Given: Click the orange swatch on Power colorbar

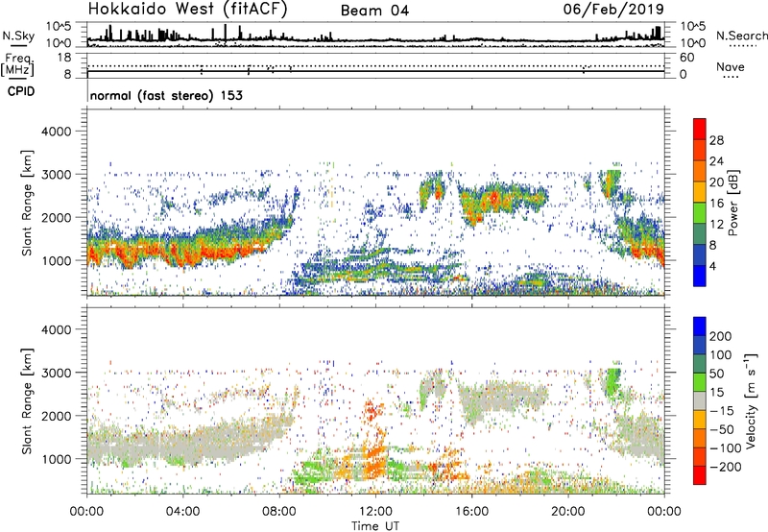Looking at the screenshot, I should [x=700, y=171].
